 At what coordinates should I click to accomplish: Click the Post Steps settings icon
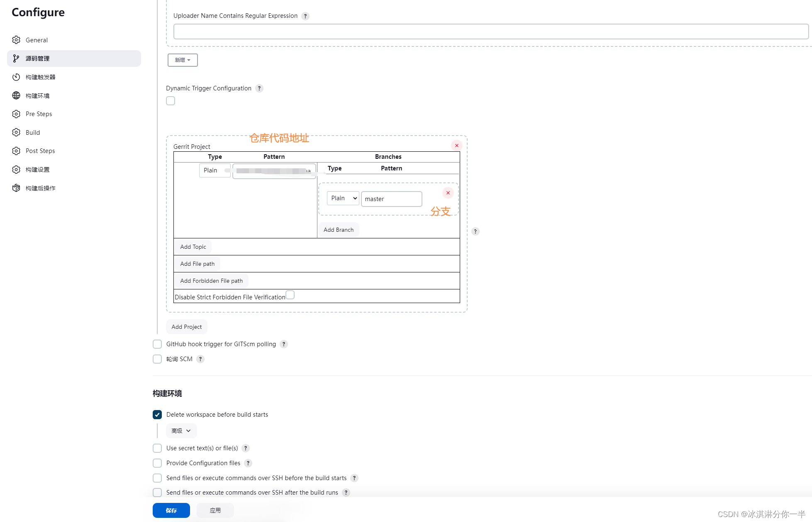[17, 151]
